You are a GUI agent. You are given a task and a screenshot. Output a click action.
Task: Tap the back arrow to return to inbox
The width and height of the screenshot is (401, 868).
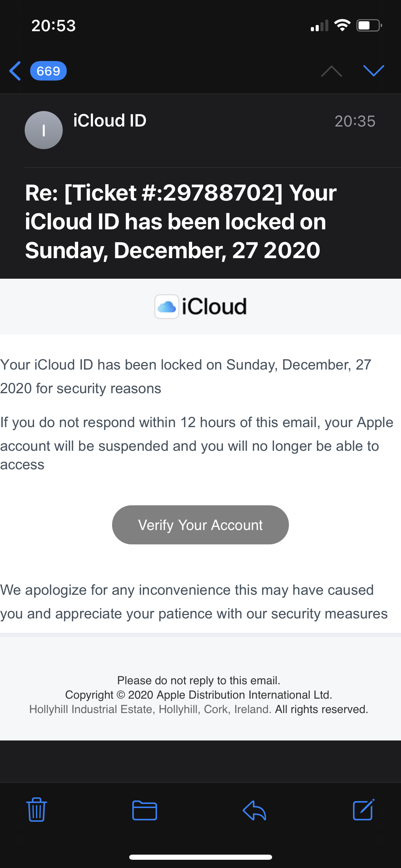click(15, 71)
